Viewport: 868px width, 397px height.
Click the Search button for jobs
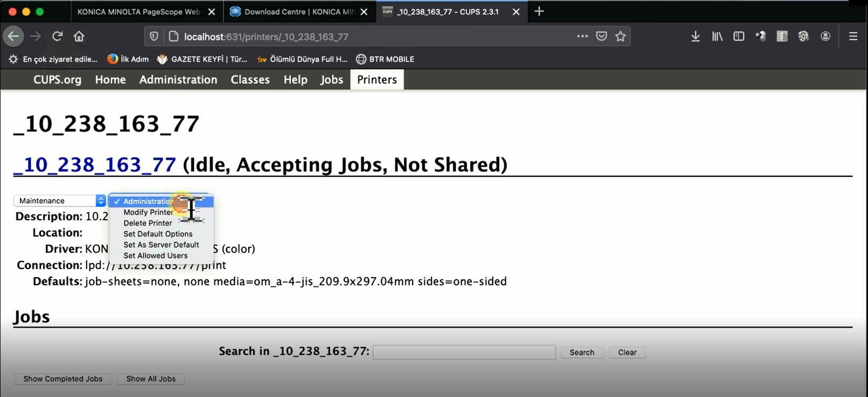(x=581, y=352)
